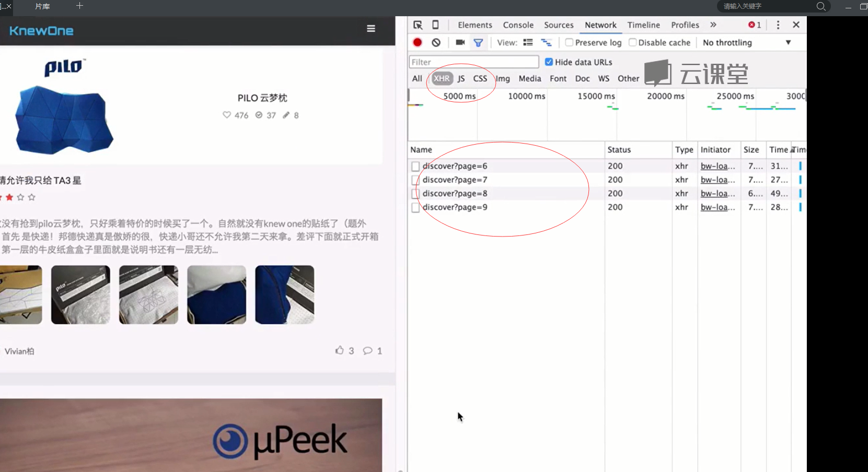Filter requests by Doc
This screenshot has width=868, height=472.
[x=582, y=78]
